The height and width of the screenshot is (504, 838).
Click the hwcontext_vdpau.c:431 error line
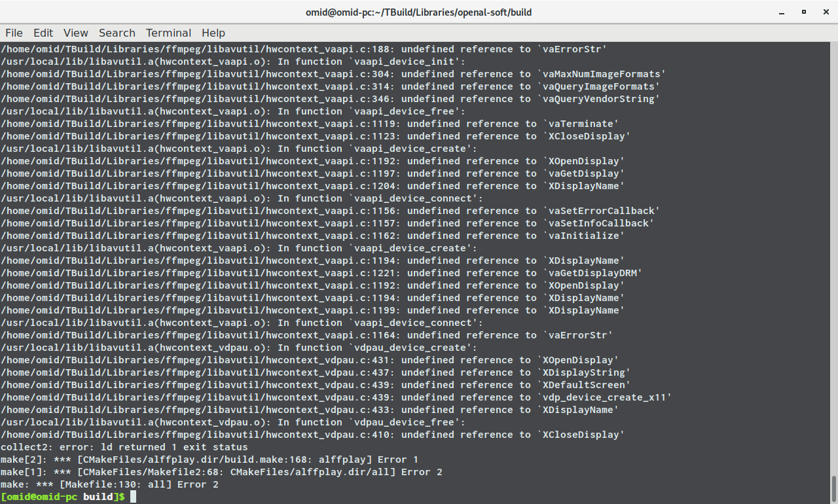click(308, 359)
